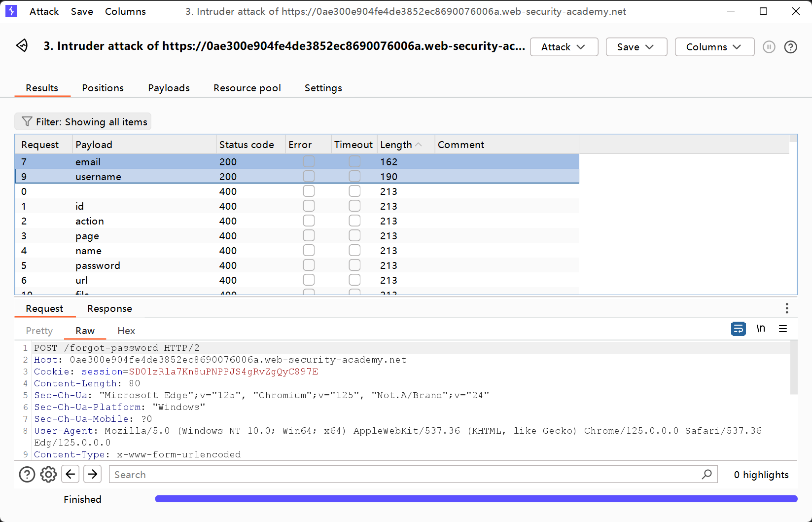Check the Timeout checkbox for the password payload row
The height and width of the screenshot is (522, 812).
(354, 265)
